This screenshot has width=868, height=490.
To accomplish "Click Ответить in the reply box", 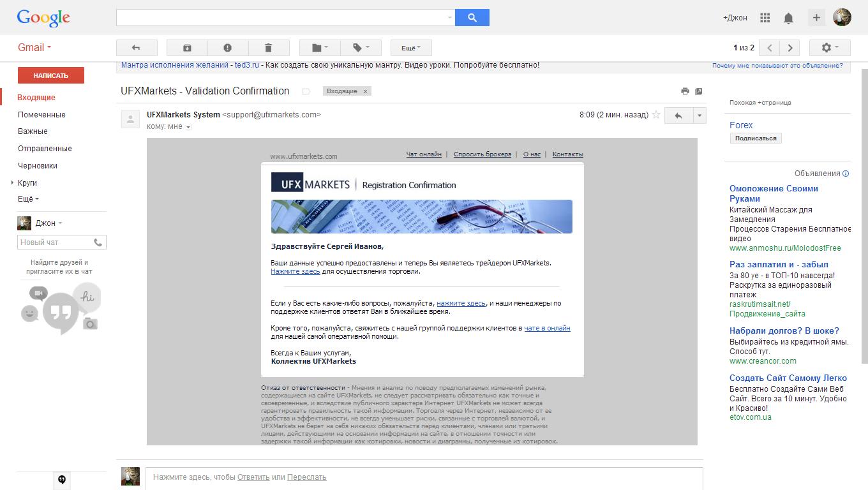I will pyautogui.click(x=253, y=477).
